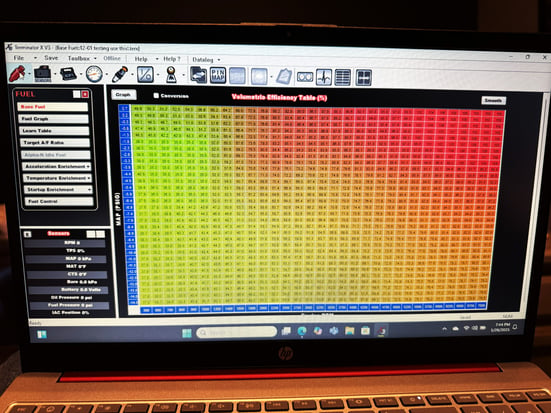
Task: Expand the Startup Enrichment submenu
Action: click(58, 189)
